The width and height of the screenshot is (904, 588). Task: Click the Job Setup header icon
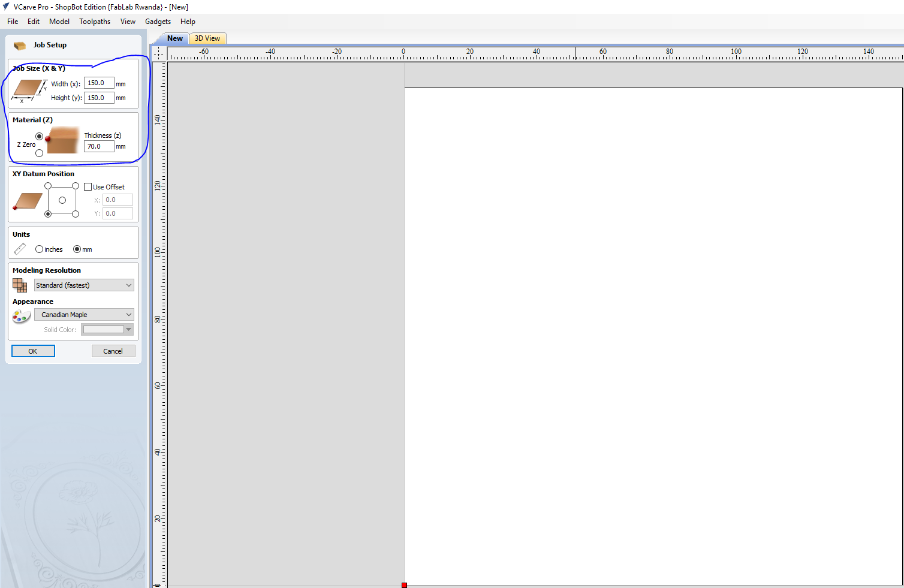pos(20,46)
